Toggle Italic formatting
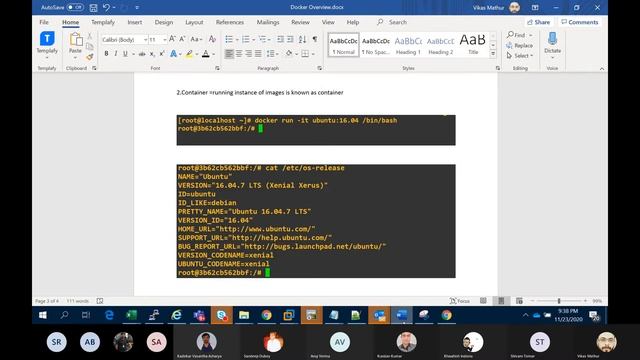The image size is (640, 360). click(116, 54)
